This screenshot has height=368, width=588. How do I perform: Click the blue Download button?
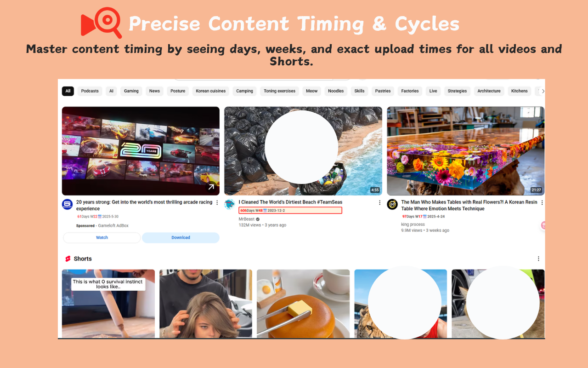[x=181, y=237]
